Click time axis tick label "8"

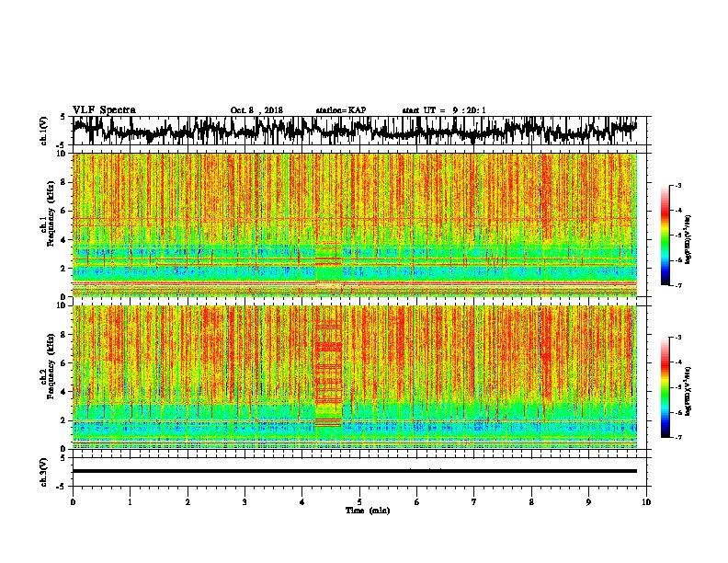(531, 502)
